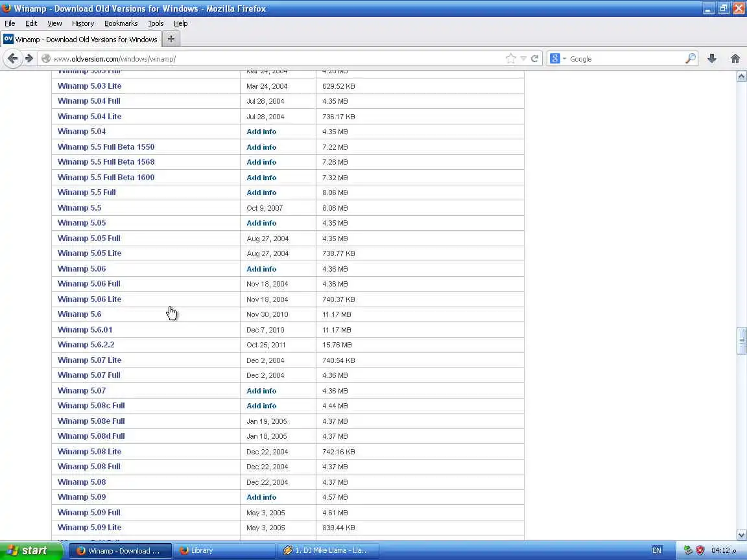
Task: Open the Winamp 5.03 Lite link
Action: (x=89, y=86)
